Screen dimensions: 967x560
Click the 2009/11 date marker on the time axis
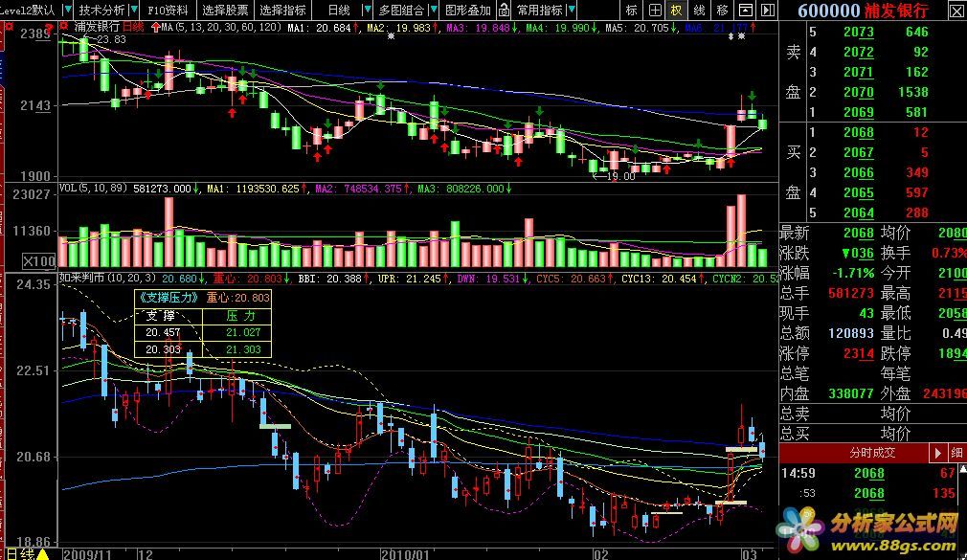pos(87,554)
